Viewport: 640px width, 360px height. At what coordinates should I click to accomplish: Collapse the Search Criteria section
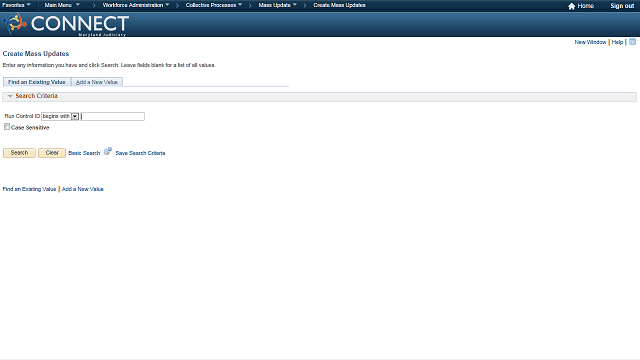[10, 96]
